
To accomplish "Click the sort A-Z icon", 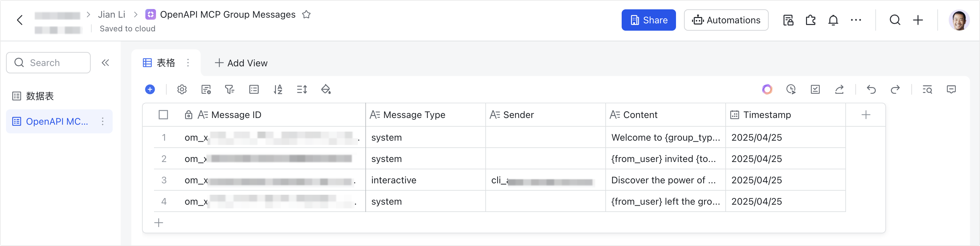I will 278,89.
